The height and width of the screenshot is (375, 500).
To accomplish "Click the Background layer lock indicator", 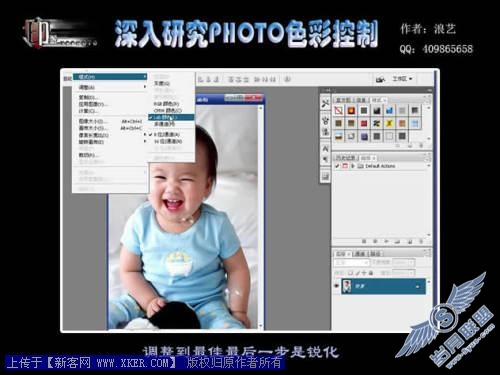I will coord(417,287).
